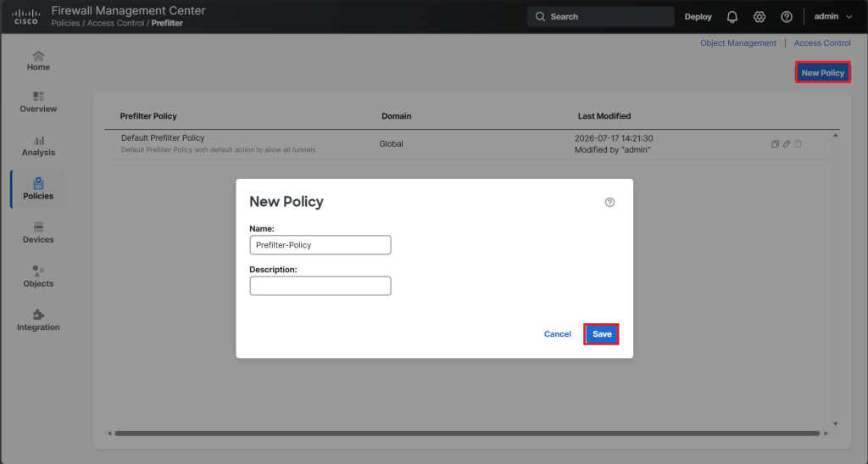Click Access Control in the breadcrumb
The height and width of the screenshot is (464, 868).
click(x=115, y=23)
